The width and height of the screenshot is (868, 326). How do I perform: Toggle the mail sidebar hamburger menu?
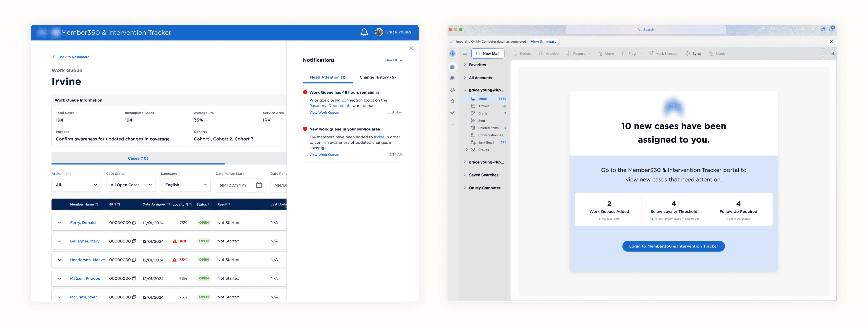click(x=465, y=53)
